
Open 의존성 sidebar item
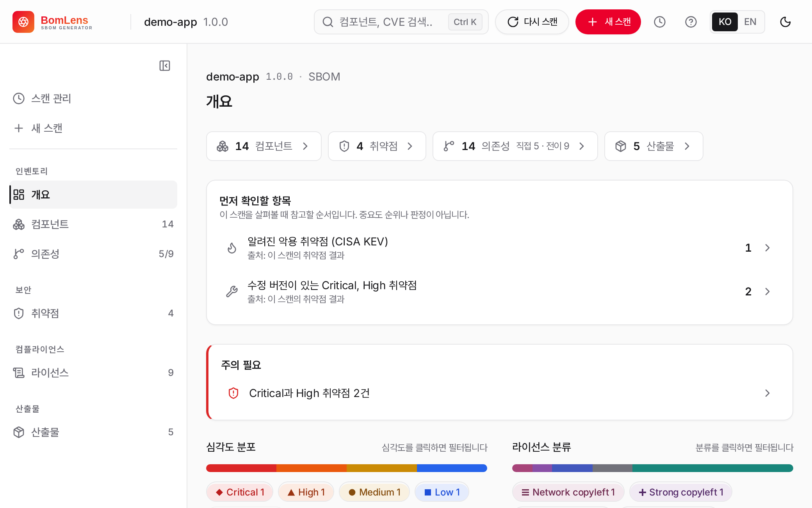(93, 254)
